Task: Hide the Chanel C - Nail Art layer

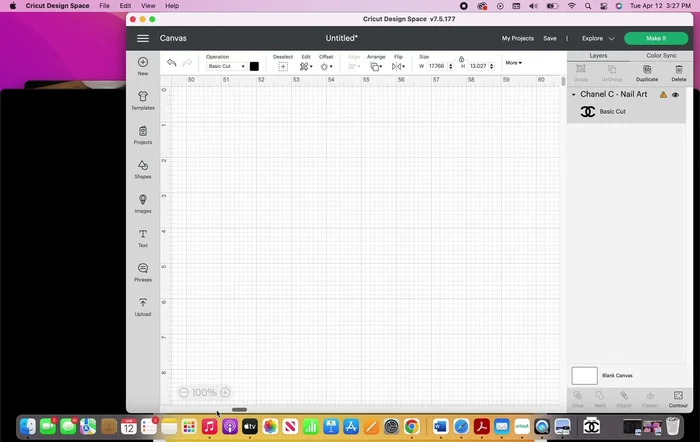Action: coord(675,95)
